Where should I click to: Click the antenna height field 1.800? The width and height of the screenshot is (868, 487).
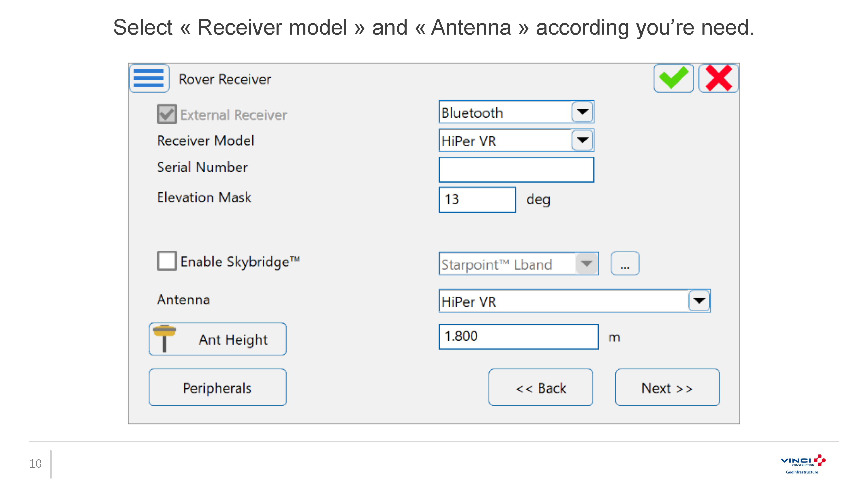click(x=518, y=337)
